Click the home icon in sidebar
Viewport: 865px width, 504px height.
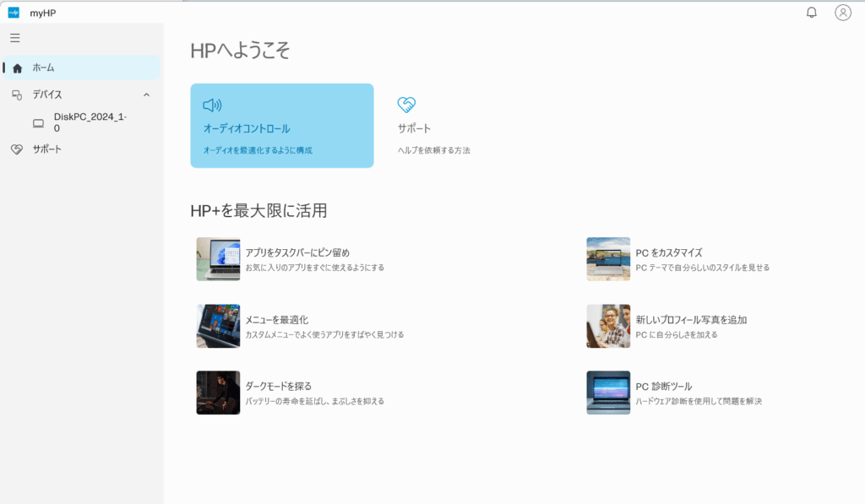click(17, 68)
